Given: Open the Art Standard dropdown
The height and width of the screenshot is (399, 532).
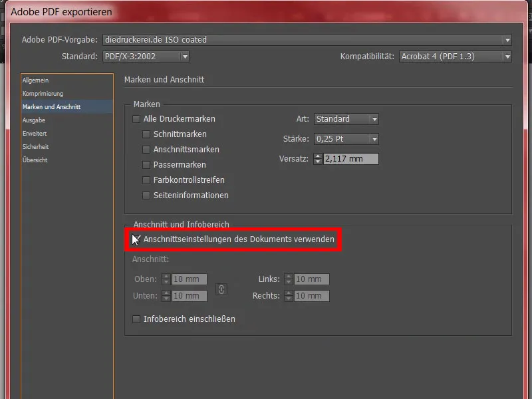Looking at the screenshot, I should [x=346, y=119].
